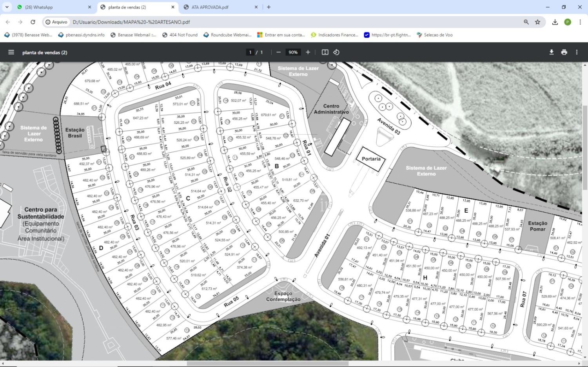Reload the current page
Screen dimensions: 588x367
point(33,22)
